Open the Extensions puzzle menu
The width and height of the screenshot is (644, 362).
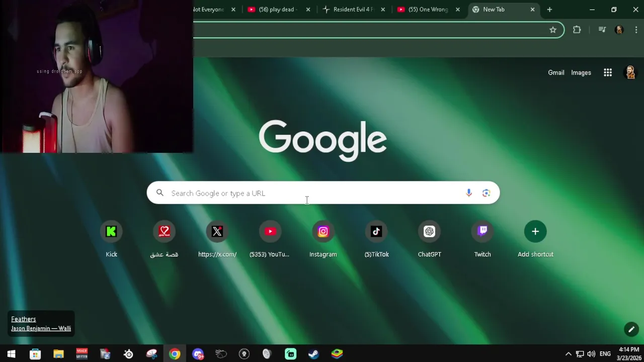pyautogui.click(x=577, y=30)
